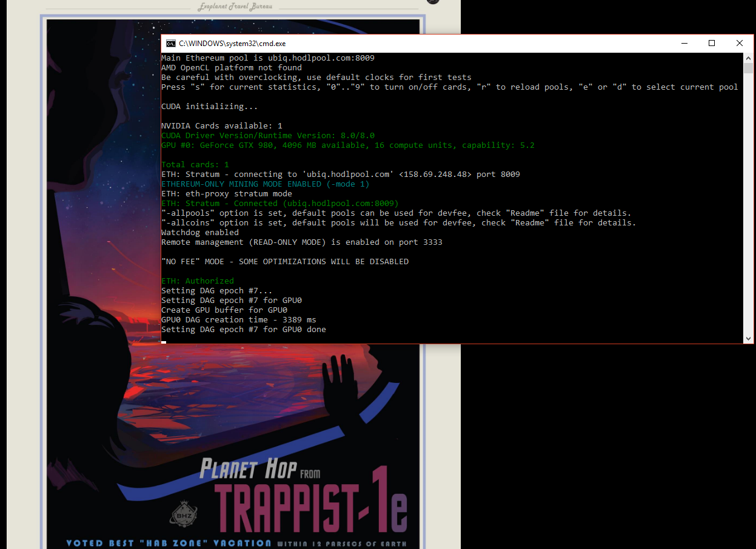Click the 'ETH: Stratum - Connected' line
Screen dimensions: 756x549
(x=279, y=204)
